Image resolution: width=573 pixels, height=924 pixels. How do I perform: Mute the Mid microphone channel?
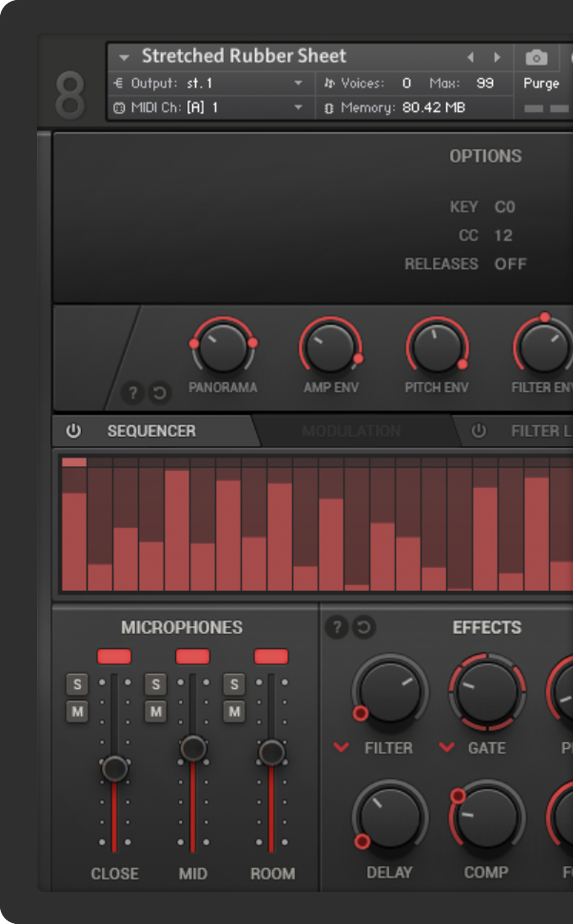tap(155, 711)
